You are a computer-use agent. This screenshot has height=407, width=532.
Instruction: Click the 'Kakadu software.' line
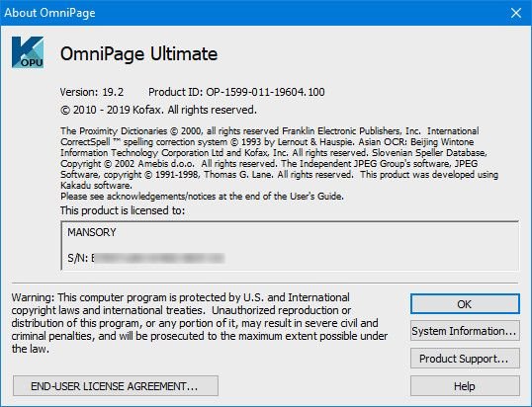[x=96, y=186]
